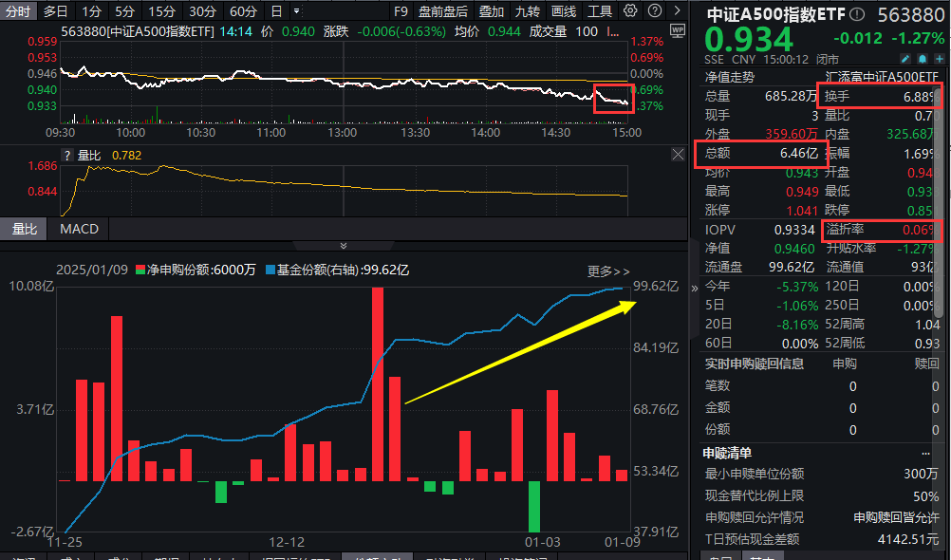This screenshot has width=951, height=560.
Task: Activate the 叠加 overlay function
Action: tap(493, 10)
